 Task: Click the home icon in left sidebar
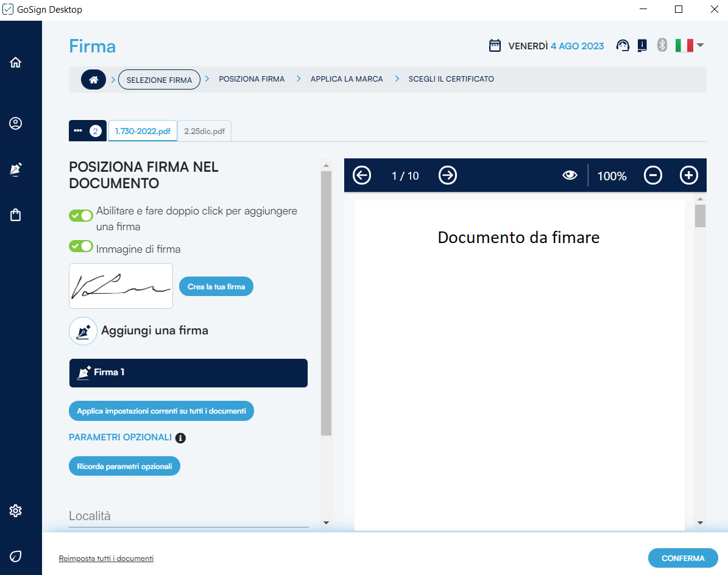[x=16, y=62]
